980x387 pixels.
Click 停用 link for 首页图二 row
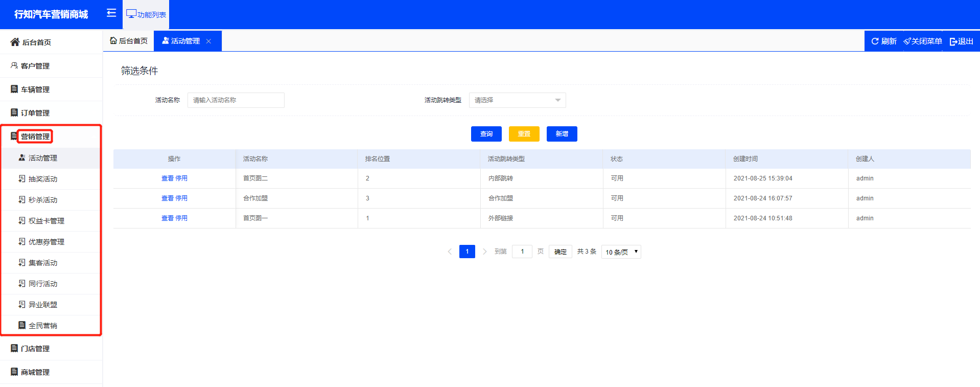tap(181, 178)
